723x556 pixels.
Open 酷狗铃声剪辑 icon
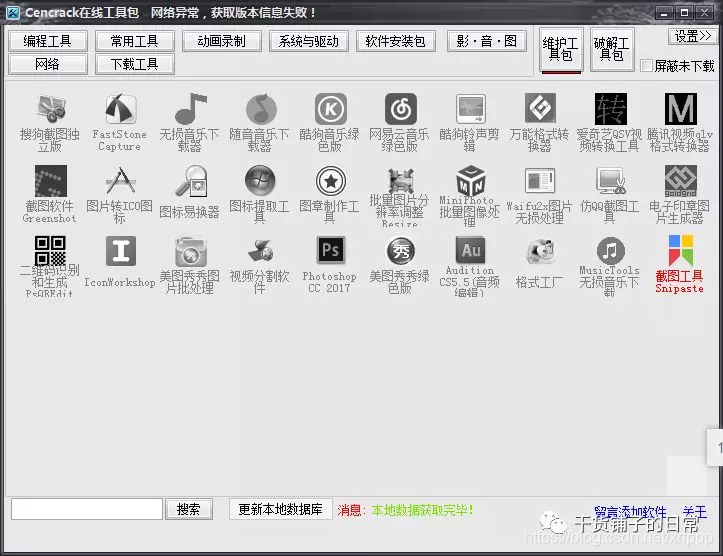click(x=470, y=109)
